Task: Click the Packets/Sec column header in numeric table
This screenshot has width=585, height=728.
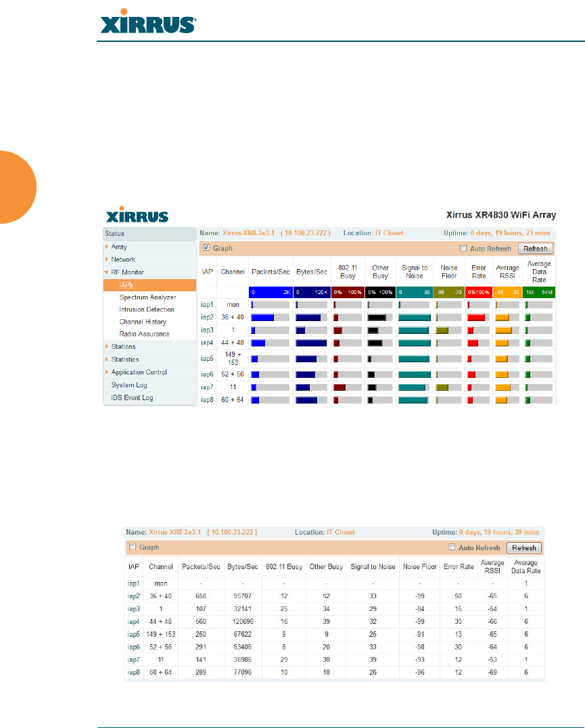Action: [x=201, y=567]
